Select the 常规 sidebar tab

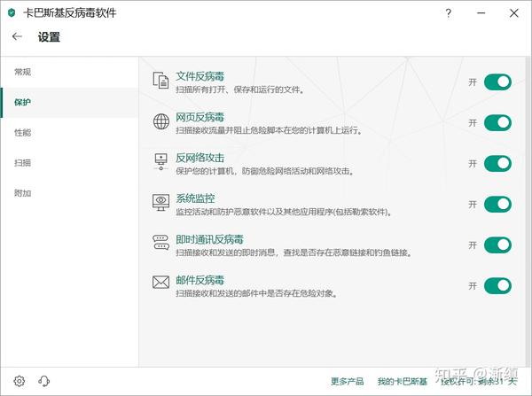69,72
